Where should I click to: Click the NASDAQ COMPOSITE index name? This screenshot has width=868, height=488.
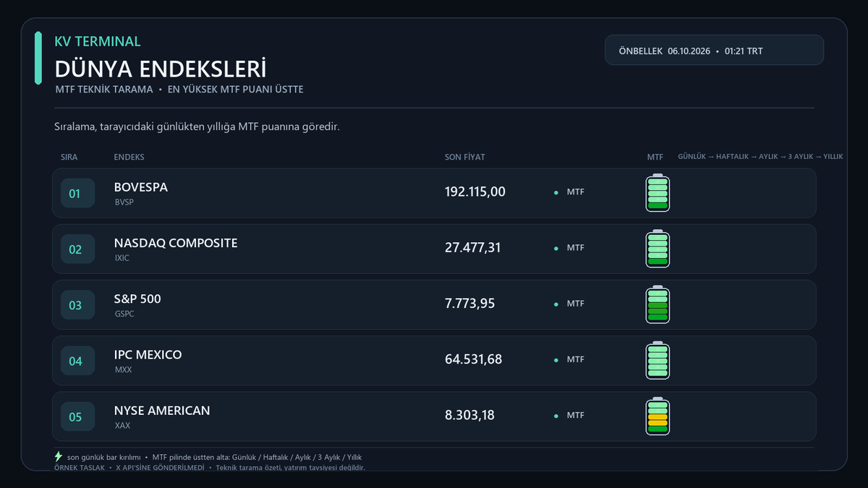point(176,243)
